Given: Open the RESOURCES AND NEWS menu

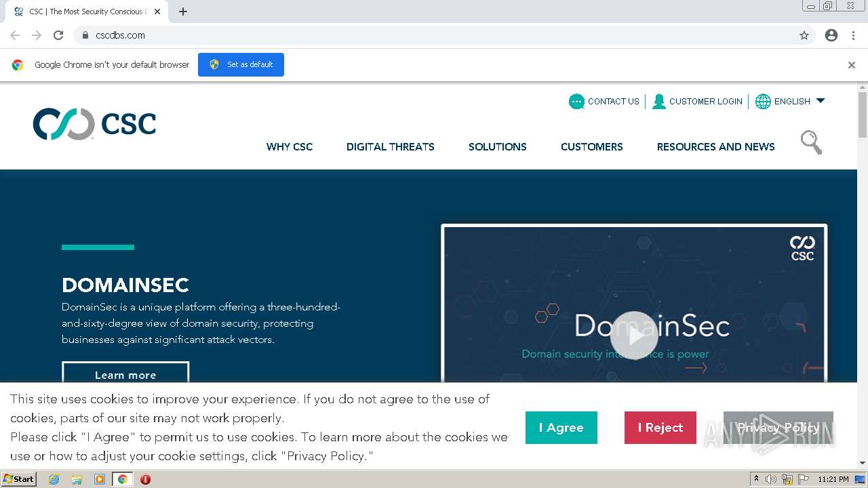Looking at the screenshot, I should click(x=716, y=146).
